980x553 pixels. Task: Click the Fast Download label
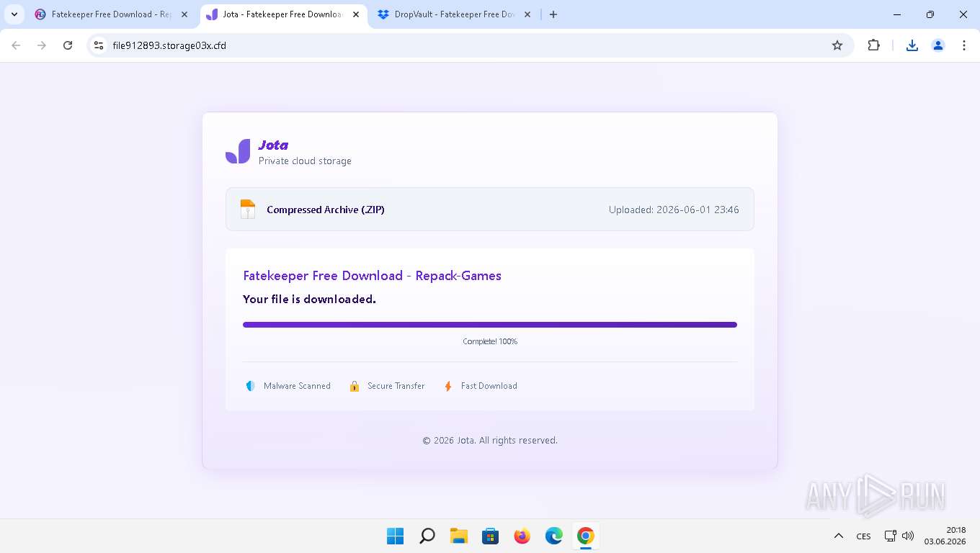(489, 386)
